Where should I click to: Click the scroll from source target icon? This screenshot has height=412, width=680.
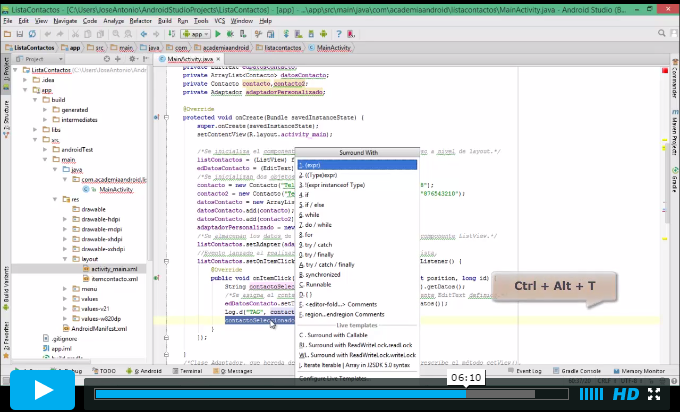tap(107, 59)
